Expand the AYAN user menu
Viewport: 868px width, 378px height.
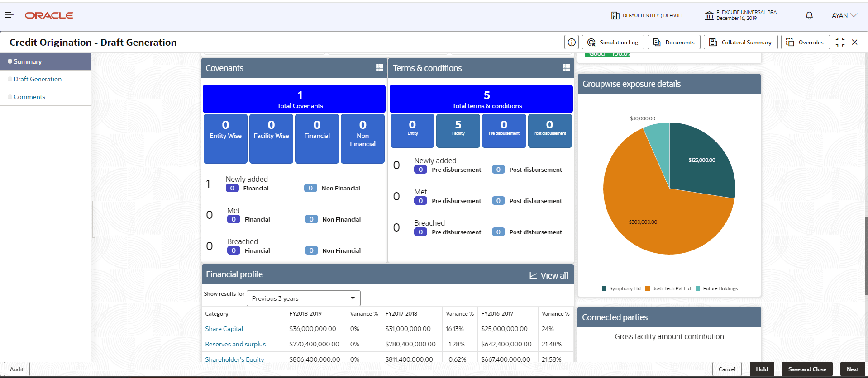coord(844,15)
